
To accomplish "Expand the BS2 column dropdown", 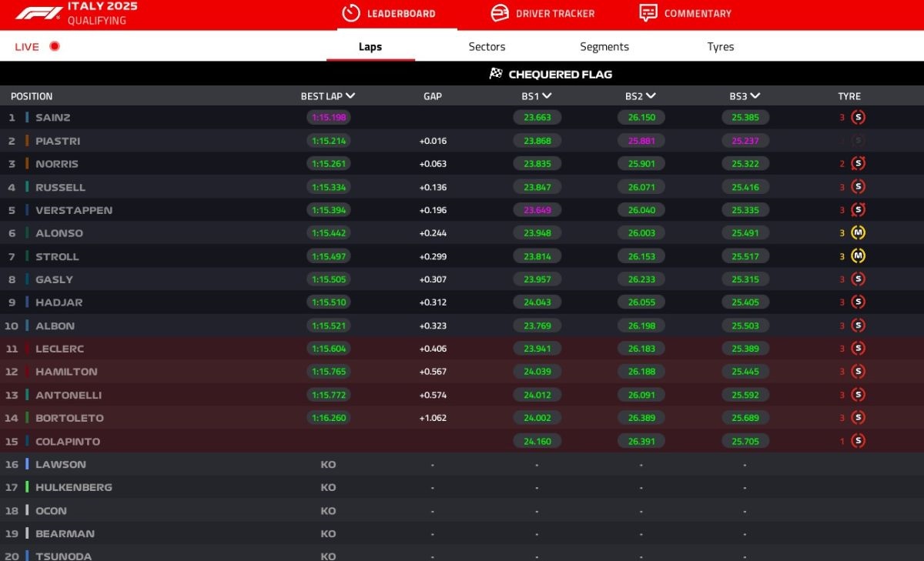I will pos(651,96).
